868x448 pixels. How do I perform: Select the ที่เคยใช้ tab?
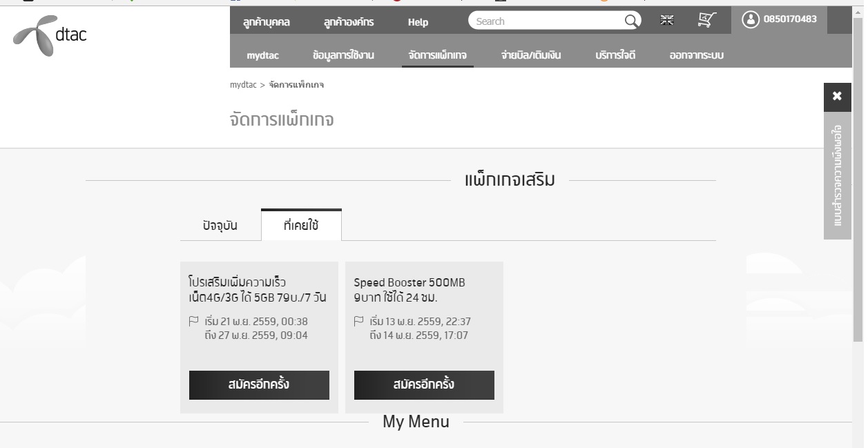[301, 225]
